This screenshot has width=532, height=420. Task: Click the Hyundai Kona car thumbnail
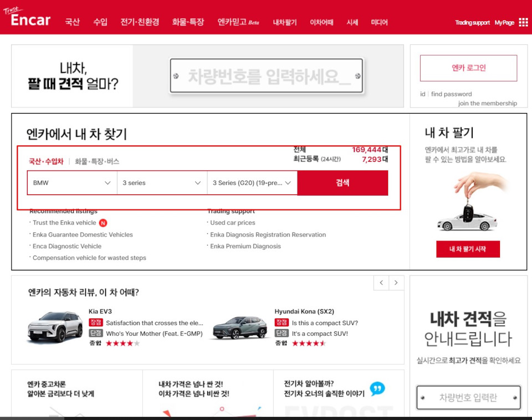241,327
